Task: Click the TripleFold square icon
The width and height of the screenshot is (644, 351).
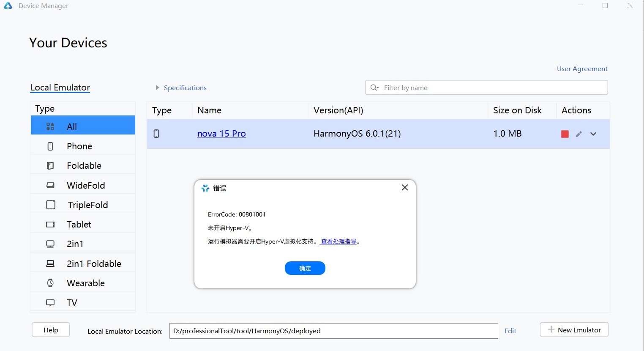Action: pos(51,205)
